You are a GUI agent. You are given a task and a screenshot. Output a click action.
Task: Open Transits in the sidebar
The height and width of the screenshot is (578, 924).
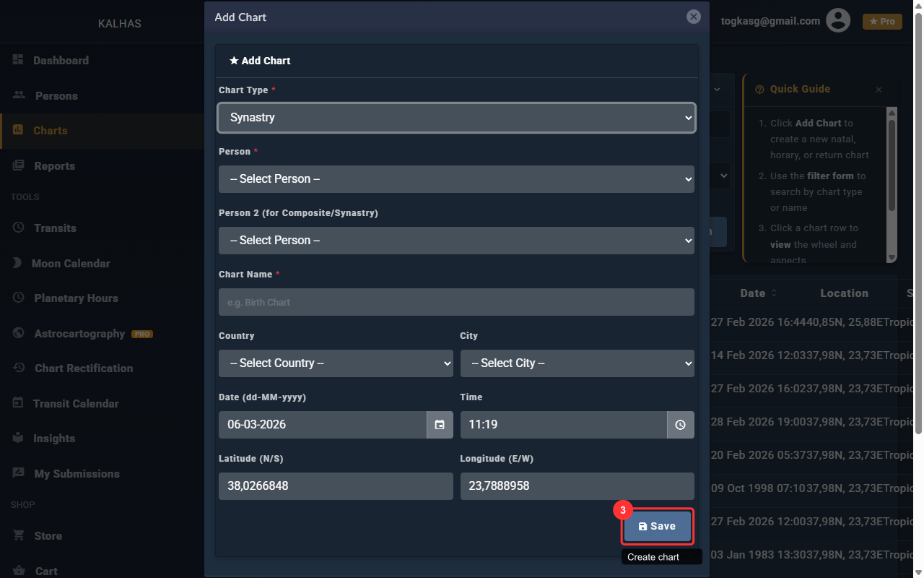[x=55, y=228]
